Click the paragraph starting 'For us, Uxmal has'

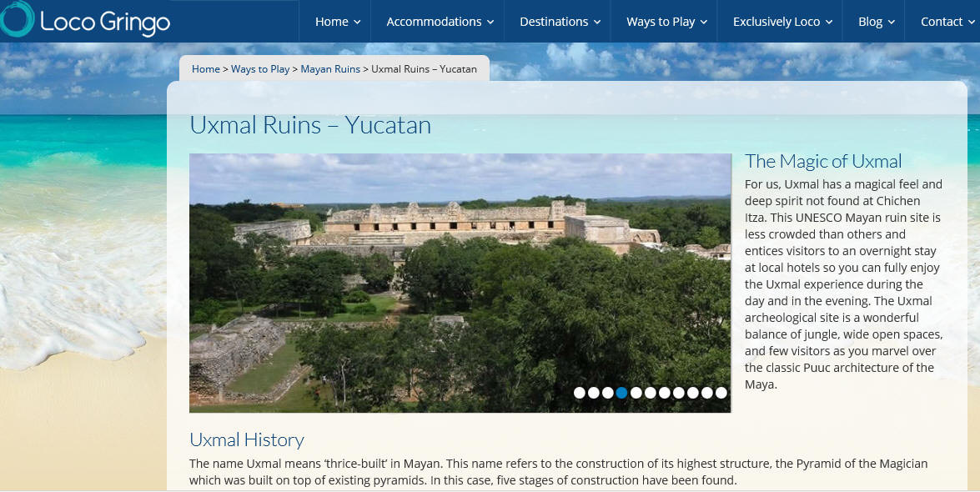pos(844,284)
